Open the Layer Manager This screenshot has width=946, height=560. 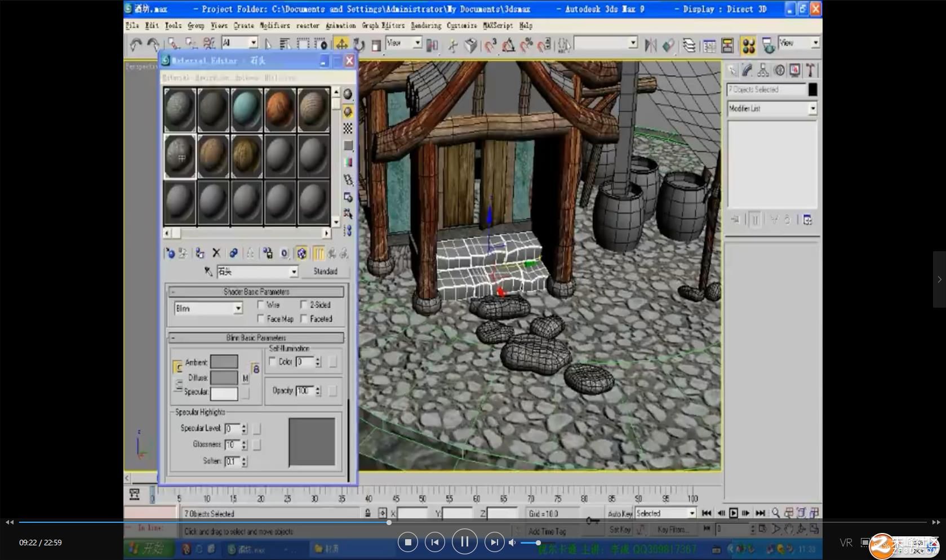pos(689,45)
